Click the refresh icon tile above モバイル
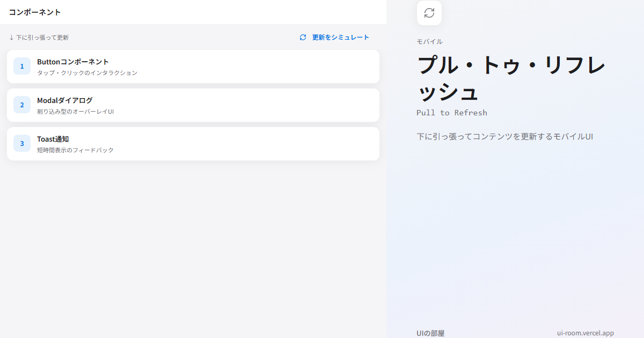644x338 pixels. tap(429, 13)
